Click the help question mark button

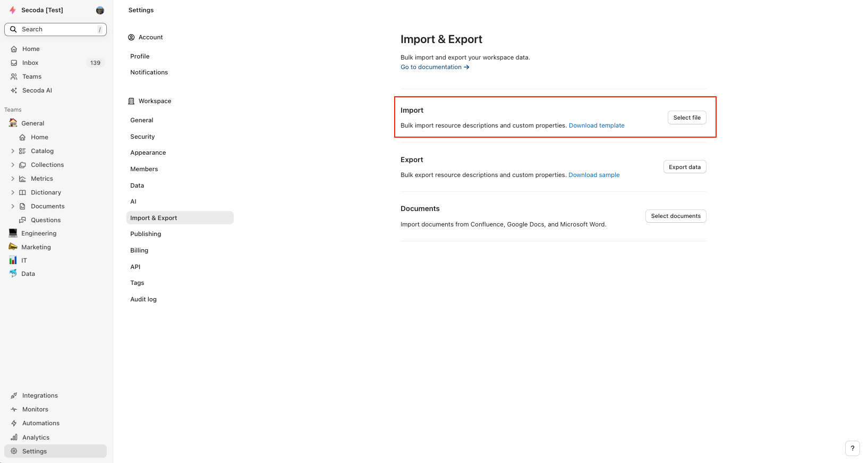[x=852, y=448]
